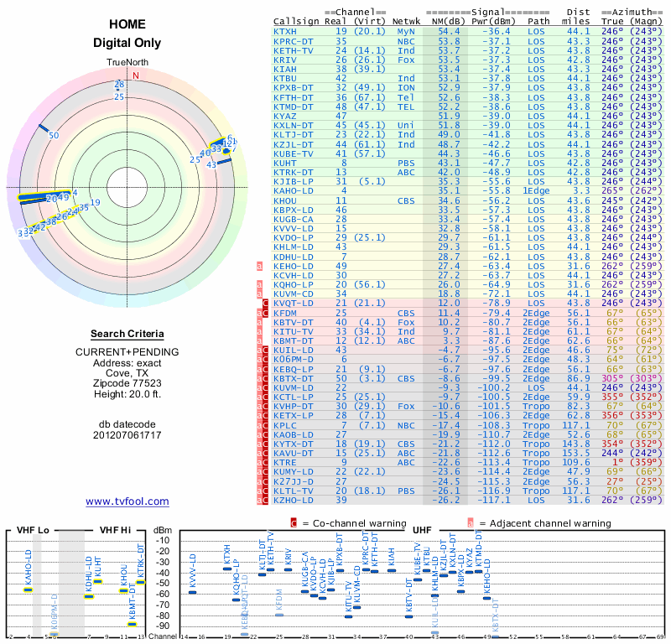671x644 pixels.
Task: Click the Callsign column header
Action: pos(296,22)
